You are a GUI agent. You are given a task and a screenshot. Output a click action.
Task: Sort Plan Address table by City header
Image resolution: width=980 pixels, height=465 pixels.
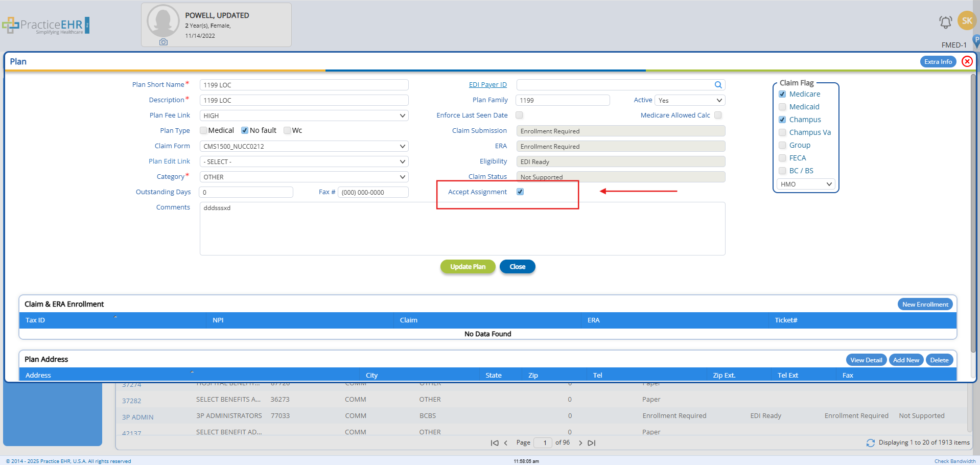(x=371, y=375)
